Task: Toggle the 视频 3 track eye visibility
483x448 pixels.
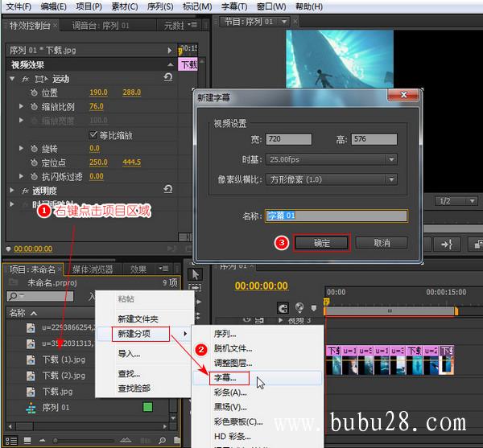Action: click(246, 319)
